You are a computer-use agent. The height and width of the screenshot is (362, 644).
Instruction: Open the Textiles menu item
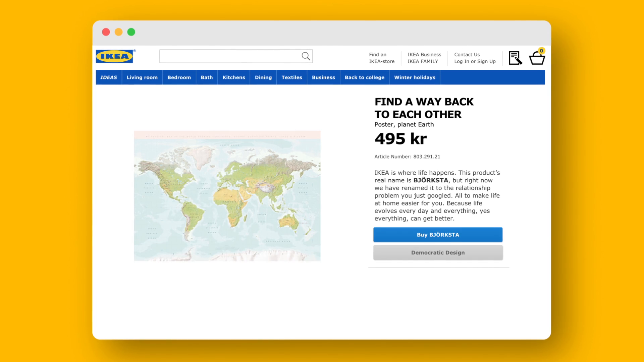point(292,77)
